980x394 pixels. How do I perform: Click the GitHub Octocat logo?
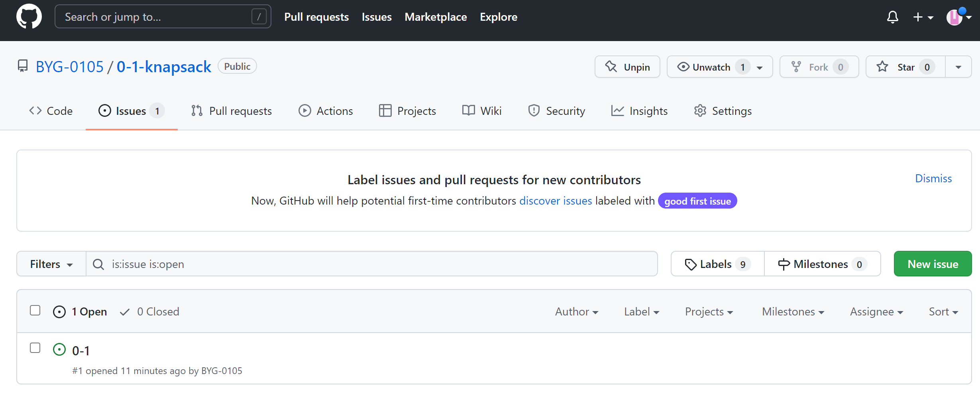point(29,17)
